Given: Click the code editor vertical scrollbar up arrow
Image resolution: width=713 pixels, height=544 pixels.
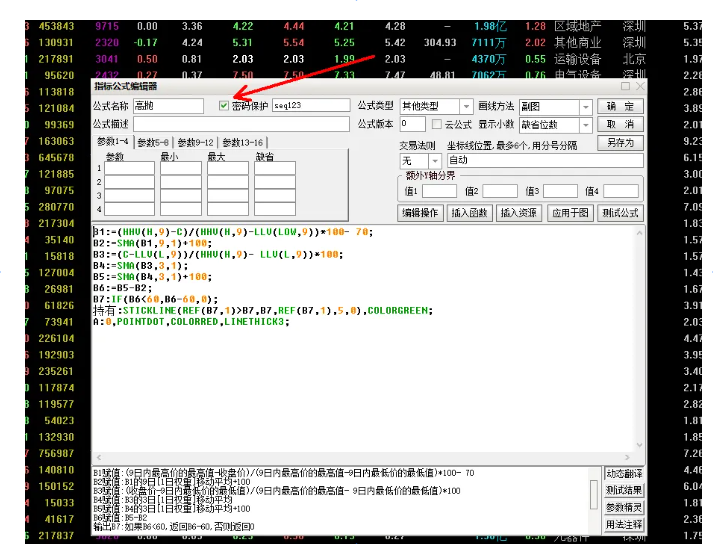Looking at the screenshot, I should (x=639, y=233).
